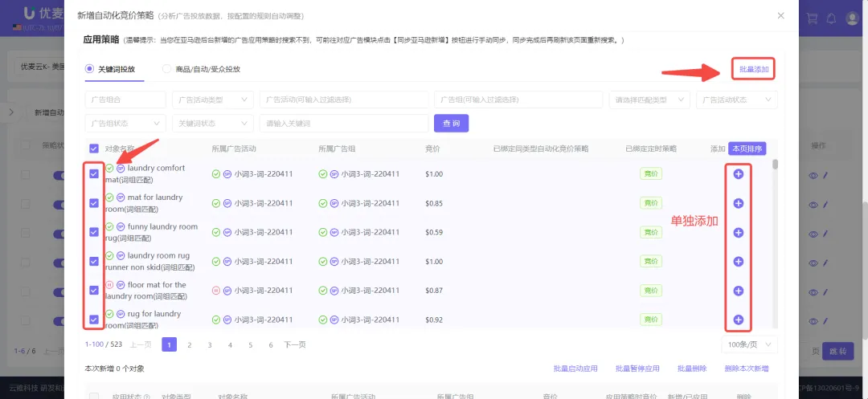Screen dimensions: 868x399
Task: Open the 关键词状态 dropdown
Action: click(x=212, y=124)
